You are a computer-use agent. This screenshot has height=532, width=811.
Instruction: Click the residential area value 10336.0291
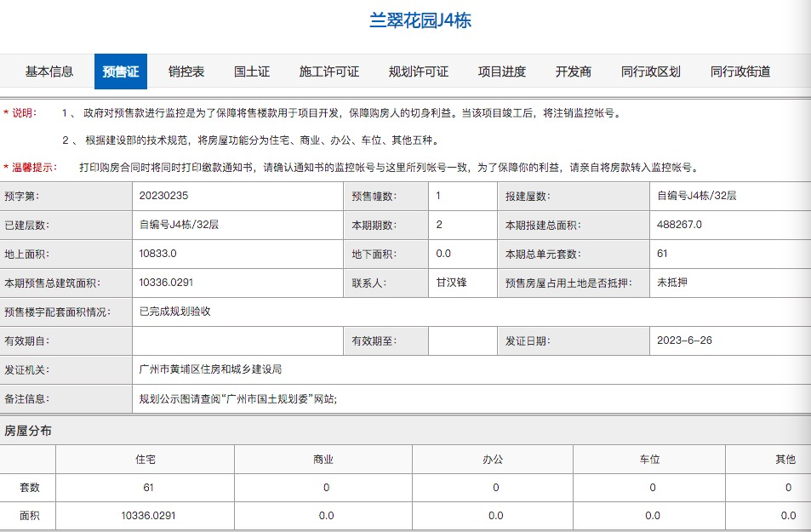149,516
